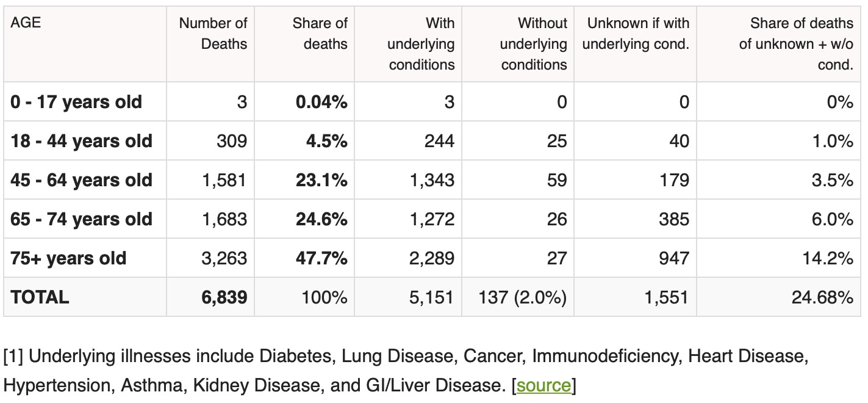This screenshot has height=403, width=868.
Task: Select the 45 - 64 years old row label
Action: click(81, 180)
